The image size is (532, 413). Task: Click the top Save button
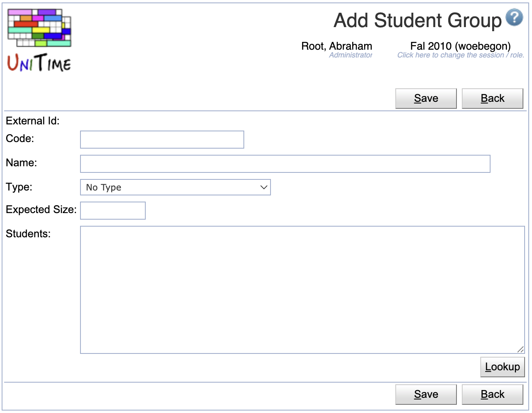[426, 99]
